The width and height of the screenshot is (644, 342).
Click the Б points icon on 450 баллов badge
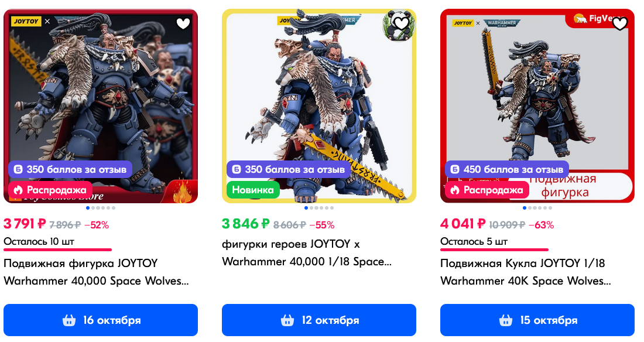pyautogui.click(x=455, y=169)
